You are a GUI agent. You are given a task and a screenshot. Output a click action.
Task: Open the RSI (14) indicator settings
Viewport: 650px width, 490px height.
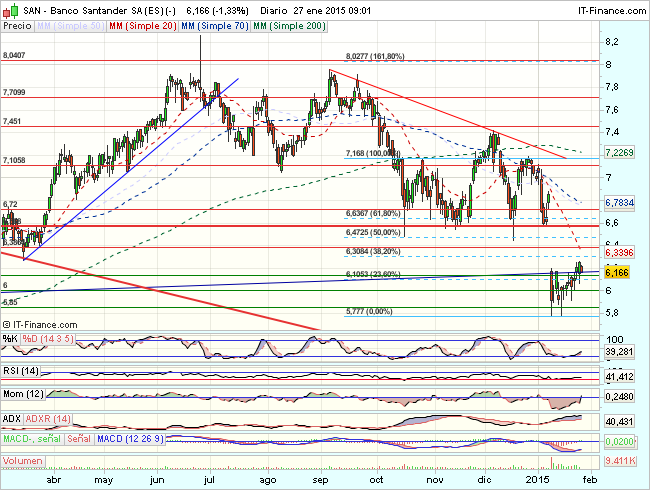point(22,371)
